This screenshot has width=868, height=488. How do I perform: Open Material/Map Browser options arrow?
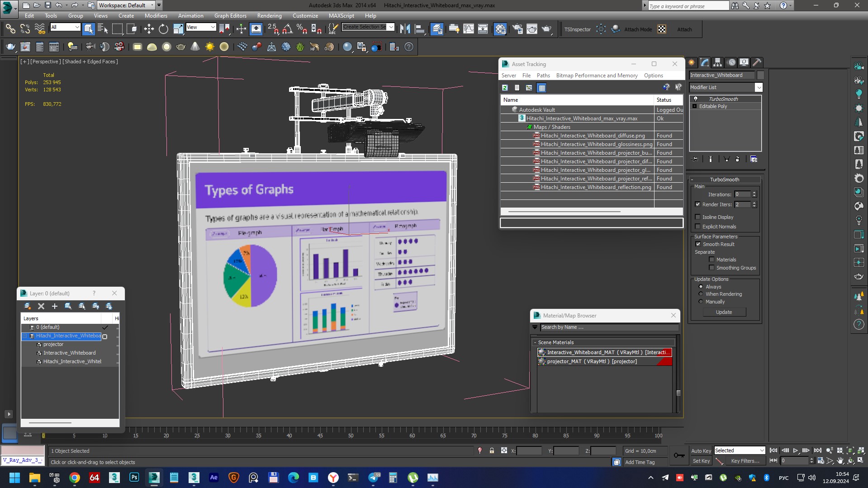click(535, 327)
